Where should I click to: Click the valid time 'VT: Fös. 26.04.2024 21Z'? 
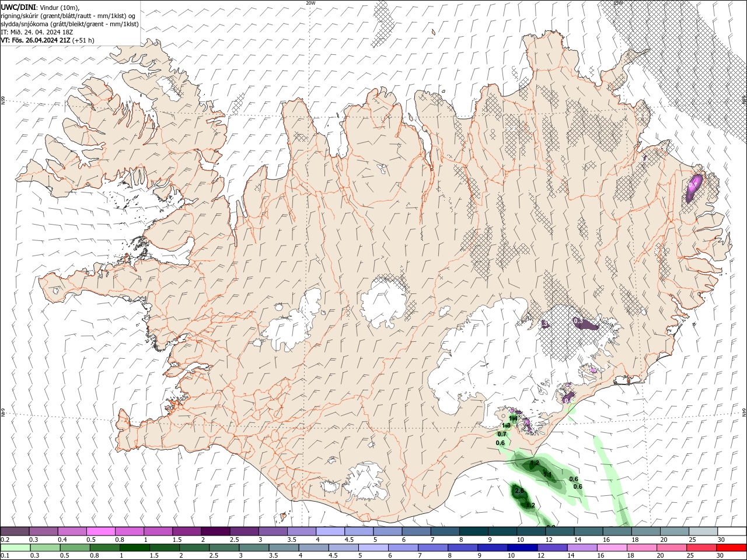(x=35, y=40)
